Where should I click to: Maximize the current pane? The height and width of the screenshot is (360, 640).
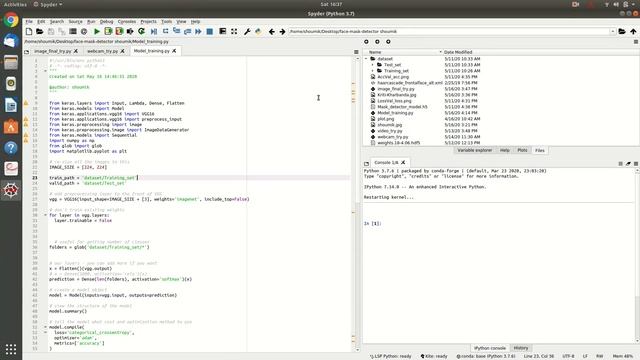(x=222, y=31)
